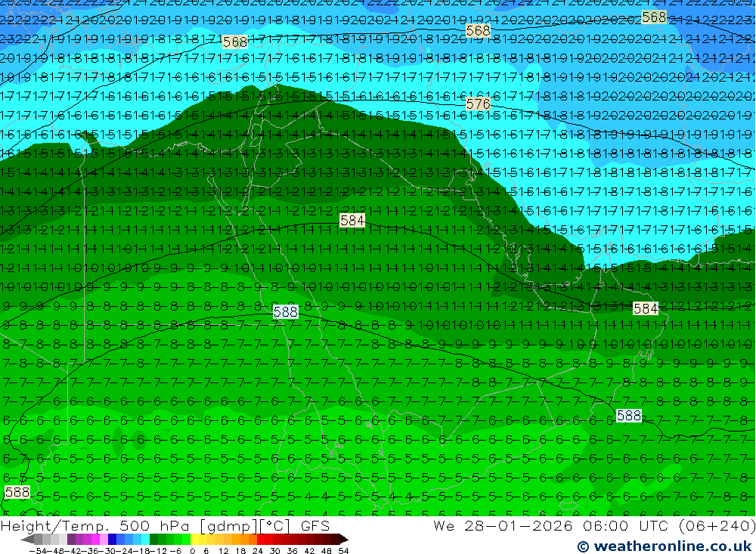
Task: Click the "-18" legend value
Action: 143,551
